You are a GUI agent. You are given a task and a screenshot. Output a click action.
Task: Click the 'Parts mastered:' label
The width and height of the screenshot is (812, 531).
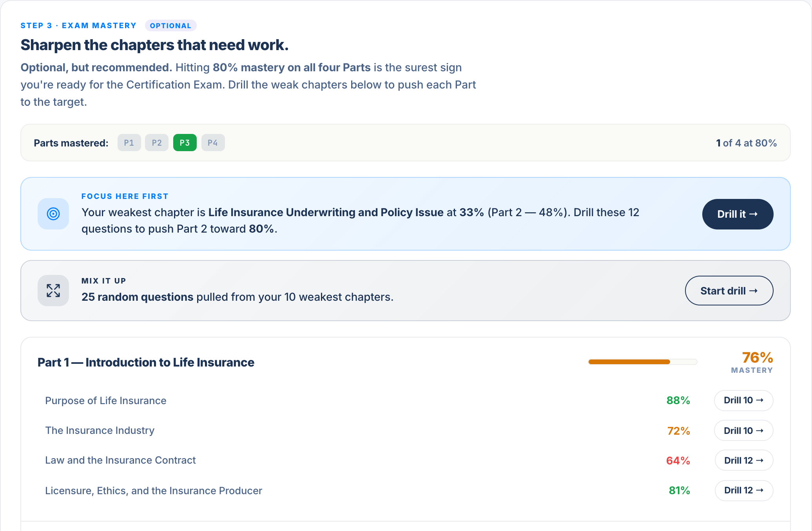(x=71, y=143)
